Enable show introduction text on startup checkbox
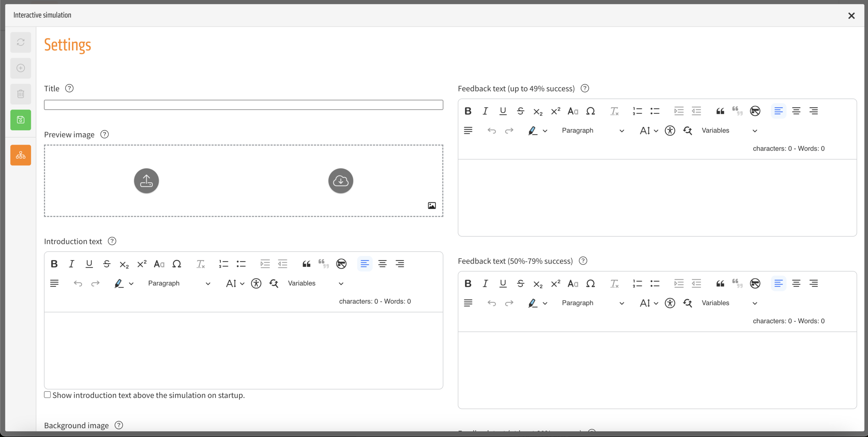Screen dimensions: 868x437 [47, 395]
